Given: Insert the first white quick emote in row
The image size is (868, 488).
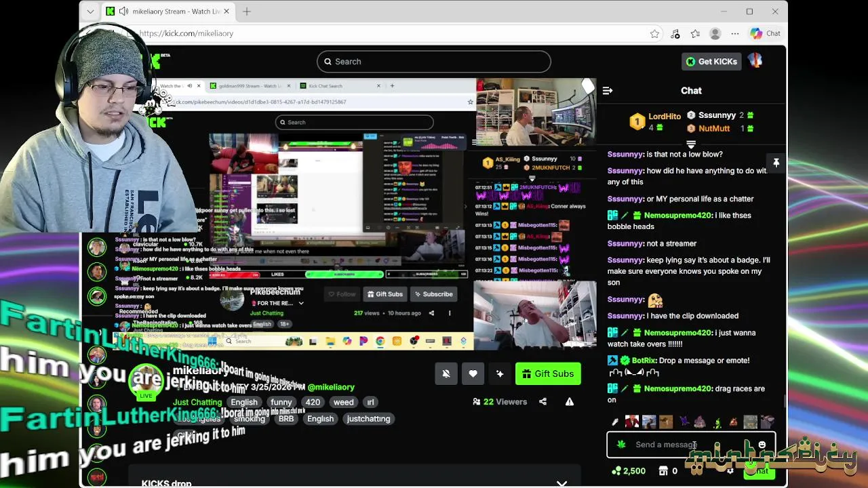Looking at the screenshot, I should pos(616,422).
